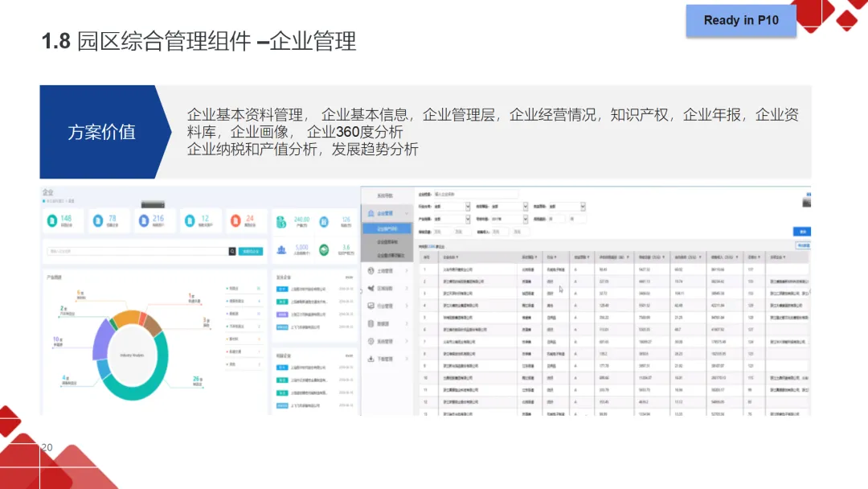
Task: Click the small red segment of the donut chart
Action: coord(143,318)
